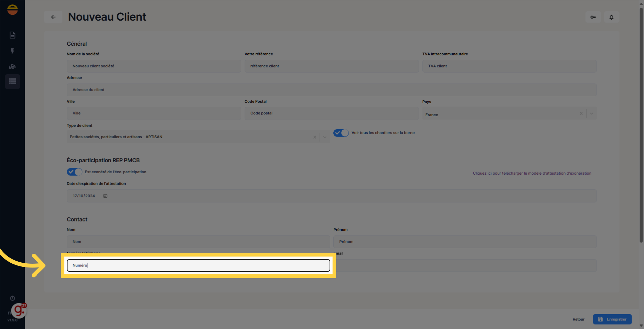Select the active list icon in the sidebar

pyautogui.click(x=12, y=81)
